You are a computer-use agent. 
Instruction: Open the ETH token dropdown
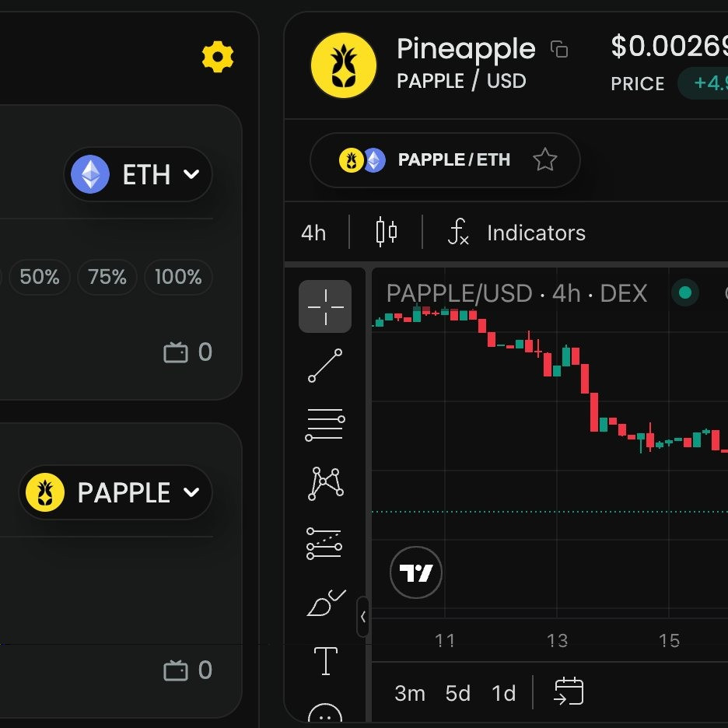click(138, 174)
